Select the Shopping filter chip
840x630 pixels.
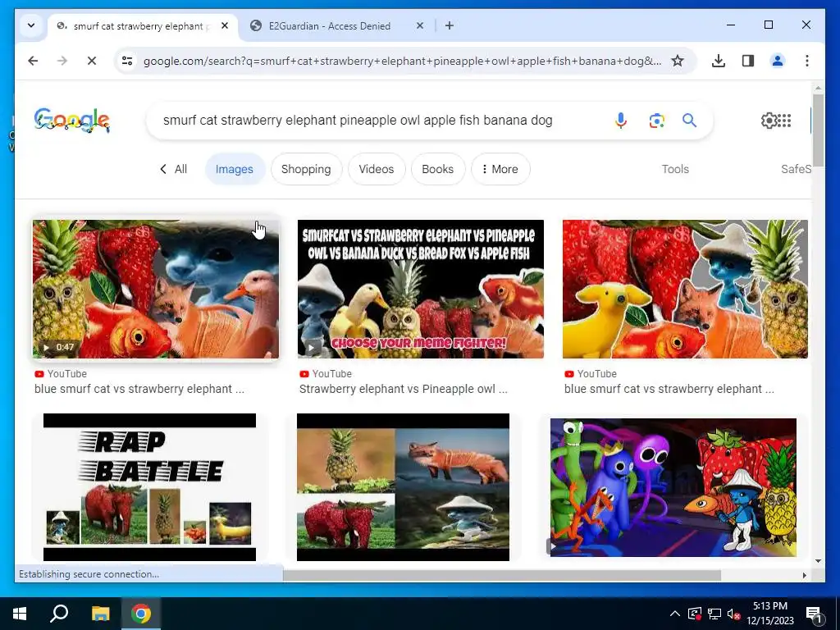(x=306, y=169)
